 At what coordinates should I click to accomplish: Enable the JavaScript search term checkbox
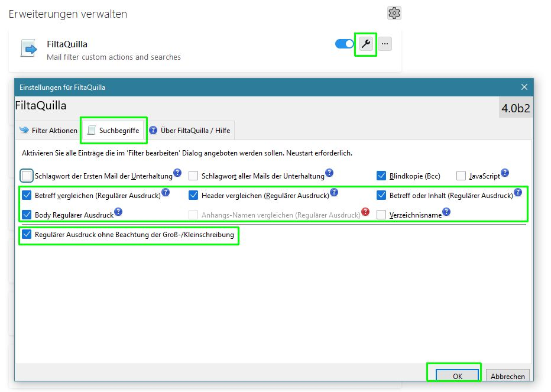461,176
